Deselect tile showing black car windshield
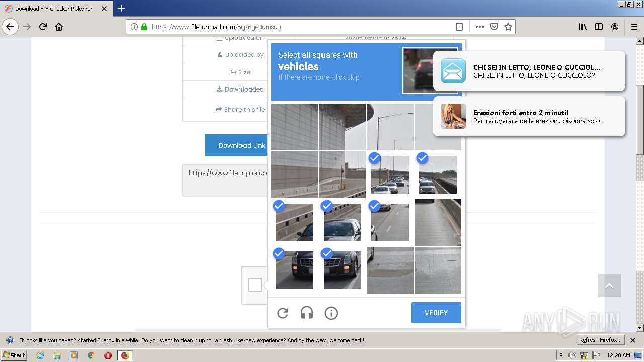This screenshot has width=644, height=362. point(342,222)
